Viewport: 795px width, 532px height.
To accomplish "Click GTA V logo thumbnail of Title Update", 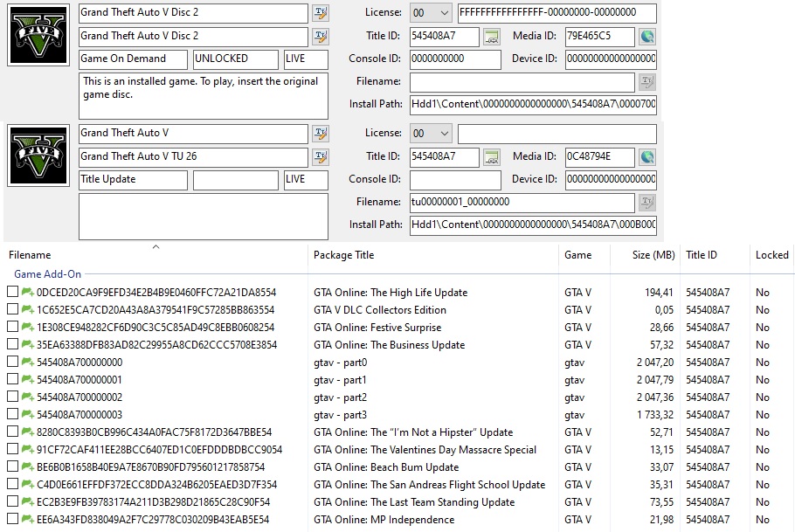I will (38, 155).
